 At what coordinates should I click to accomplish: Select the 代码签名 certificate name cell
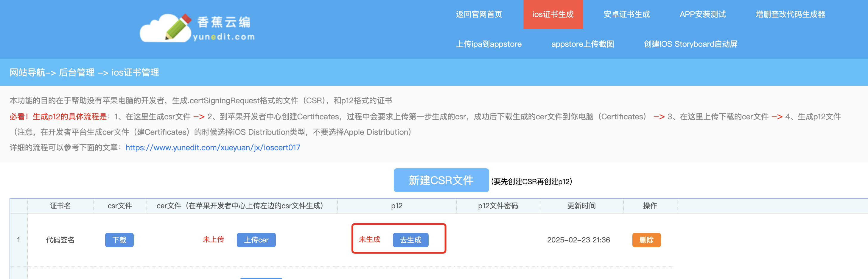(x=60, y=240)
